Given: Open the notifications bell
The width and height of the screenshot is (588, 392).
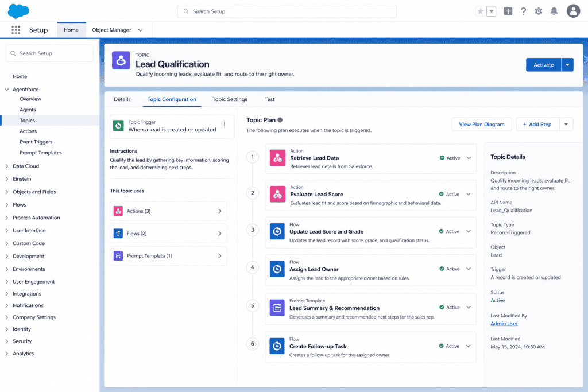Looking at the screenshot, I should (x=554, y=11).
